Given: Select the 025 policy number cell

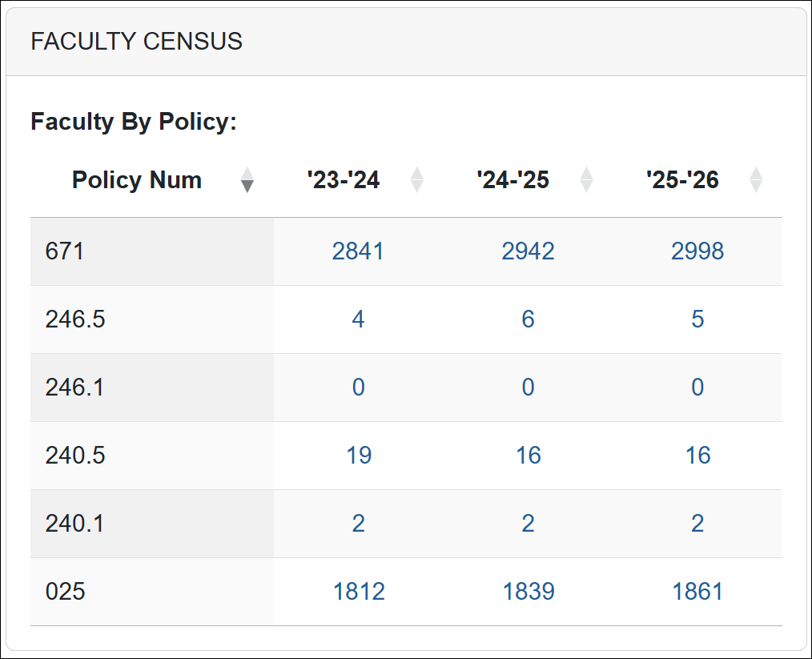Looking at the screenshot, I should point(65,592).
